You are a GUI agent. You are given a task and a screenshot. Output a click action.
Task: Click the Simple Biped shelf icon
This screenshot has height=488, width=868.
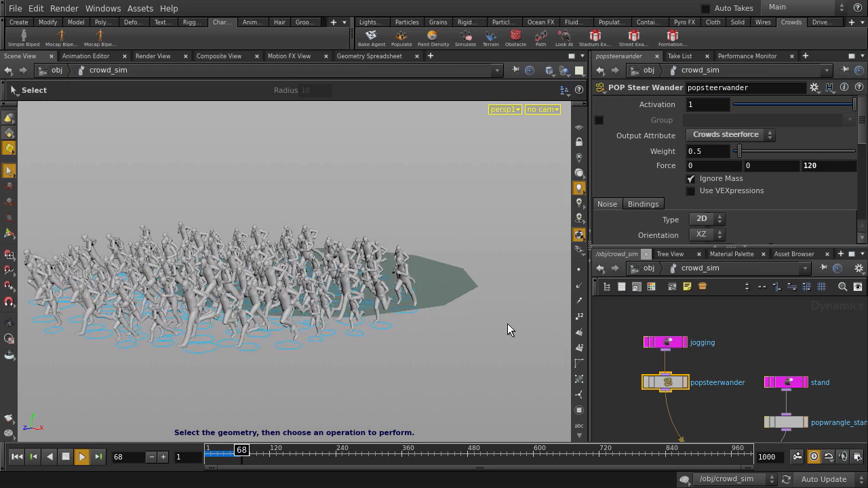[x=24, y=37]
